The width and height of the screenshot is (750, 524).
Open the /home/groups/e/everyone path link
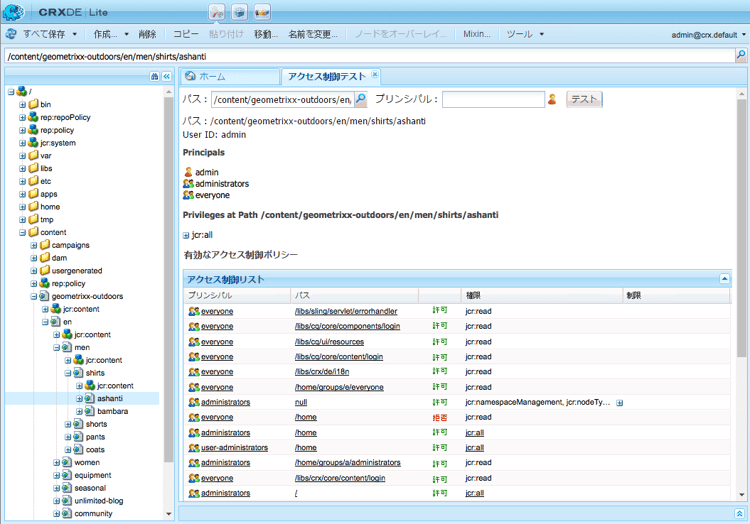[x=339, y=387]
